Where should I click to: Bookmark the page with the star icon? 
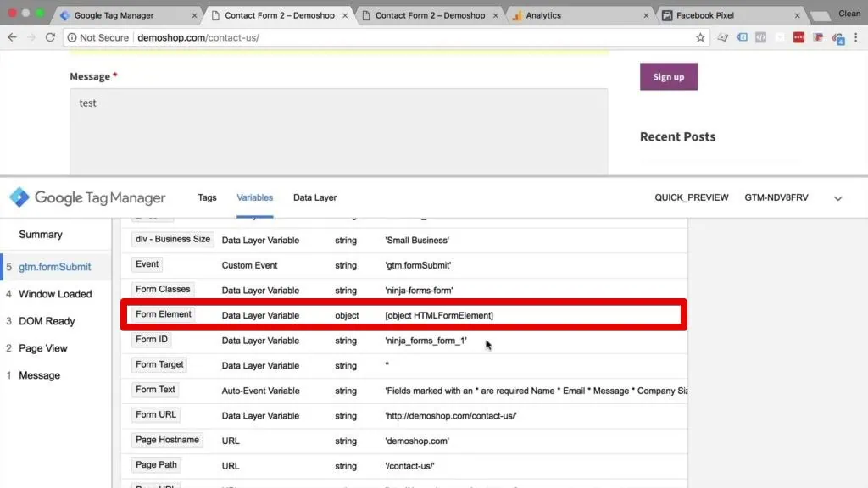tap(700, 37)
